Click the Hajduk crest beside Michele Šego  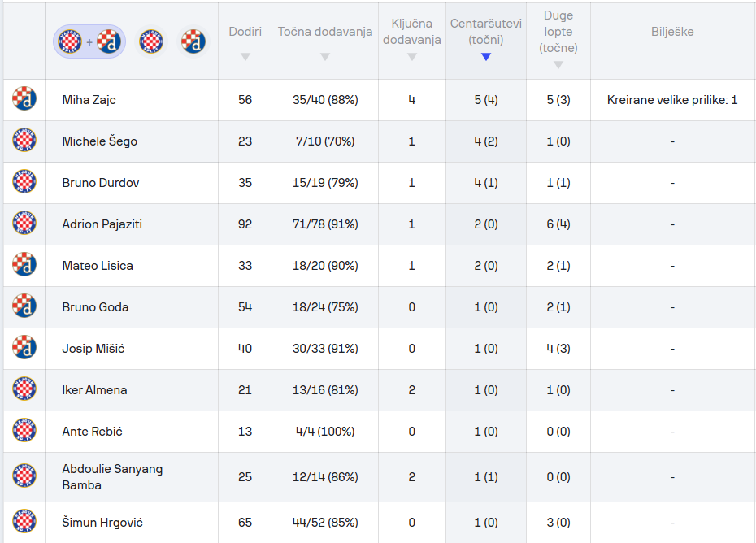[24, 141]
